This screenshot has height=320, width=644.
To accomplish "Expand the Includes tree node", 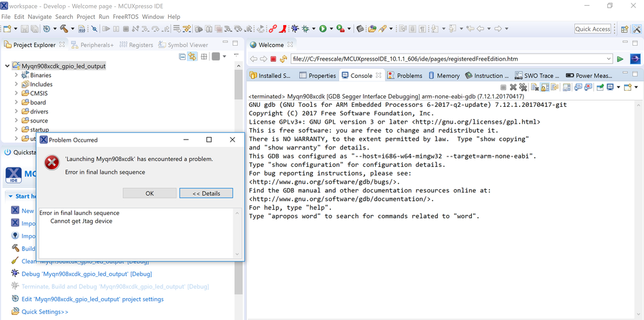I will 16,84.
